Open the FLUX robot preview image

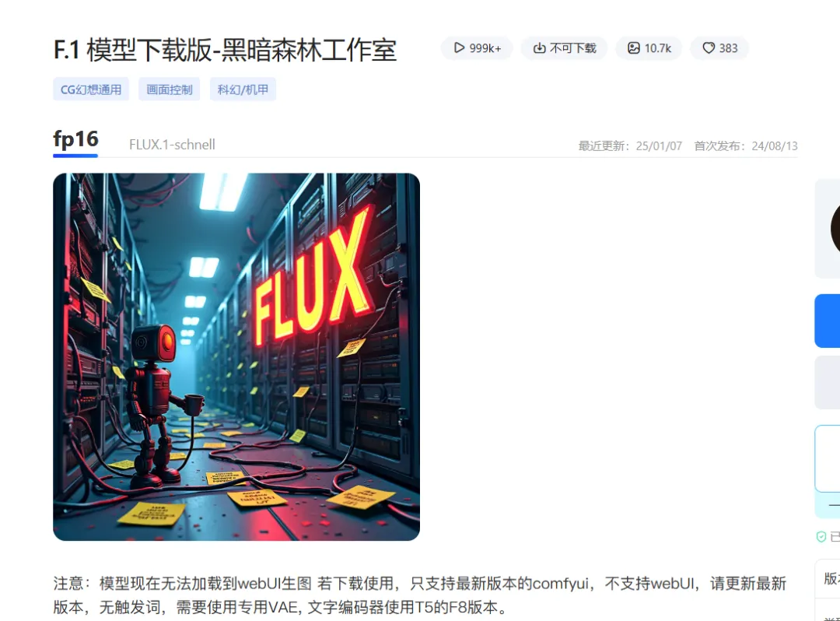(236, 357)
